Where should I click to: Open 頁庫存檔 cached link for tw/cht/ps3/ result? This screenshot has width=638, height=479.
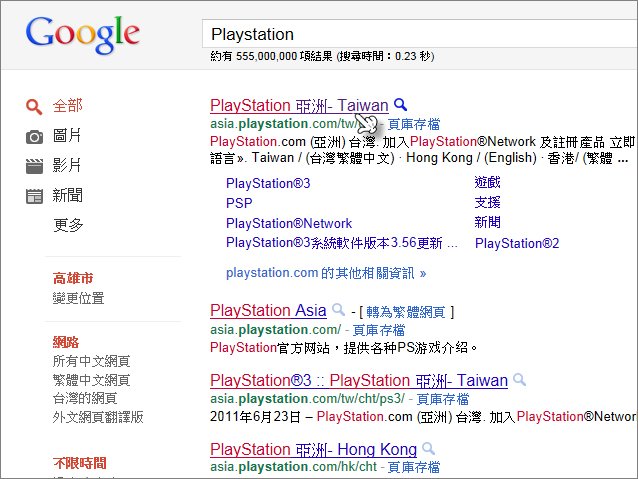coord(443,399)
